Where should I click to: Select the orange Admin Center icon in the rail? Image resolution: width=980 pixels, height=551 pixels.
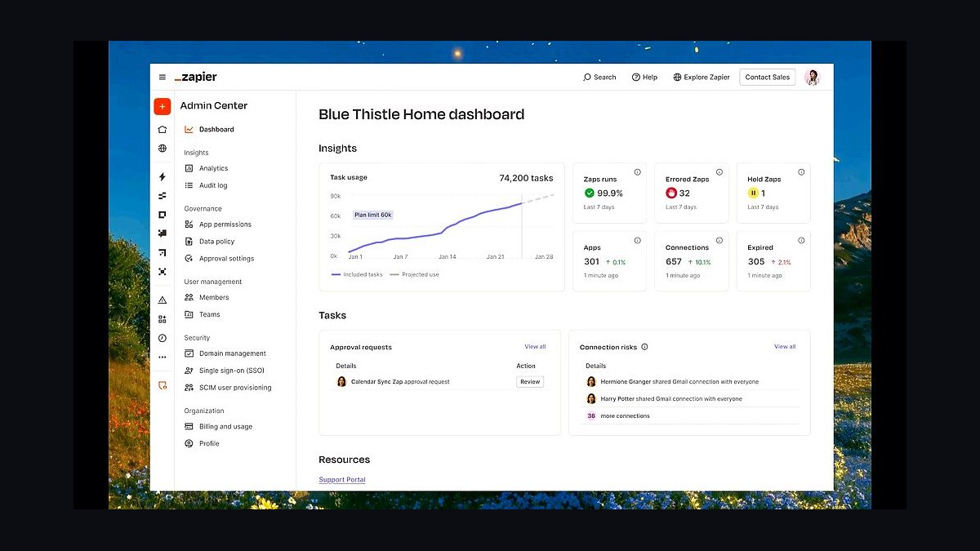162,385
